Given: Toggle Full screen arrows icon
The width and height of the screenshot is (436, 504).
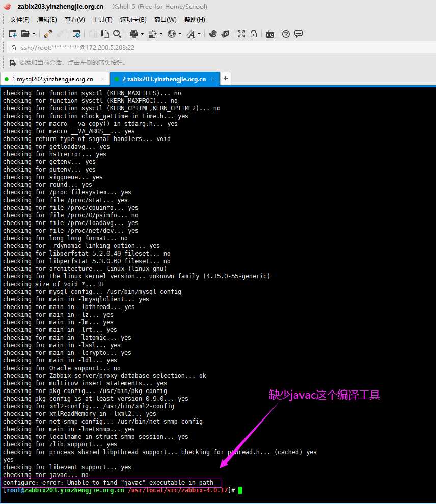Looking at the screenshot, I should [x=241, y=34].
